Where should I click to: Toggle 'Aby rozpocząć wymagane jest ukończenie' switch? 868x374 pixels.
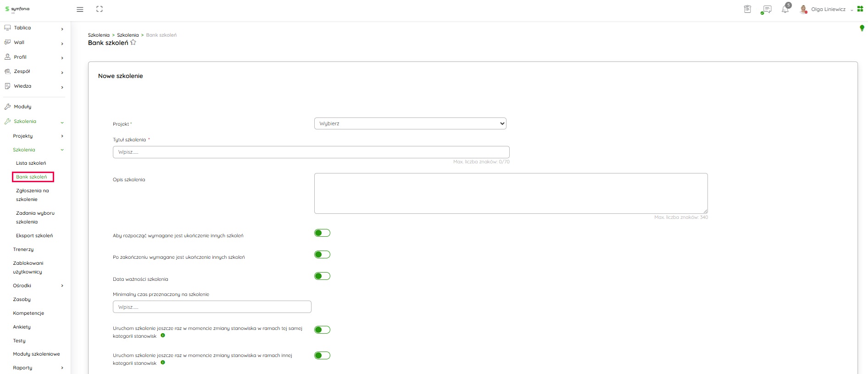[322, 233]
